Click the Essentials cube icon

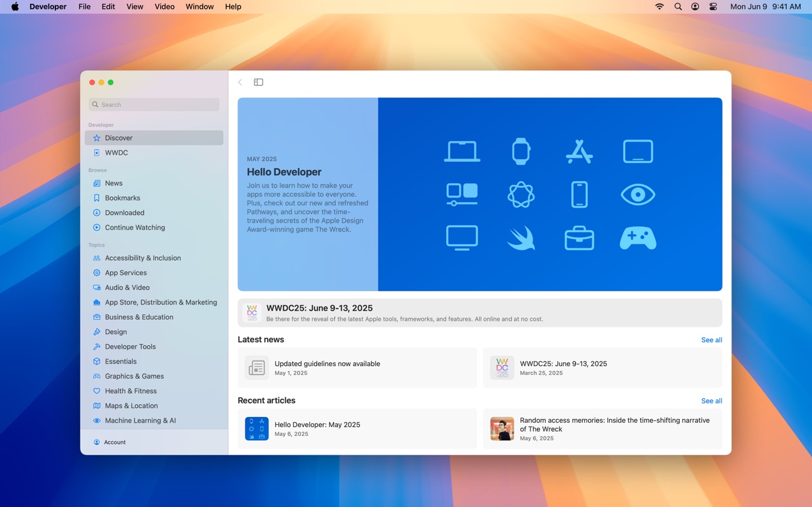click(96, 362)
